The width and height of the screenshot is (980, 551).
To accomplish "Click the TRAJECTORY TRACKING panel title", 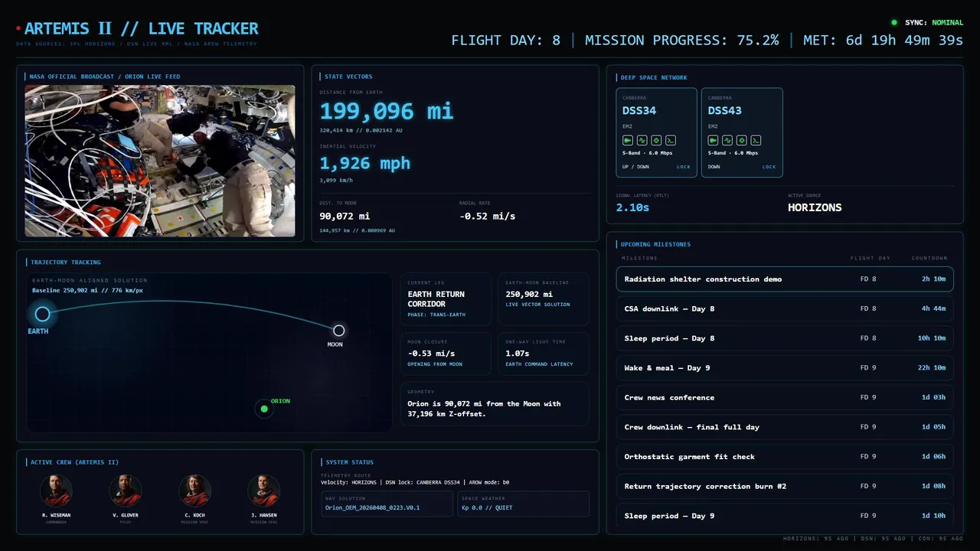I will [66, 262].
